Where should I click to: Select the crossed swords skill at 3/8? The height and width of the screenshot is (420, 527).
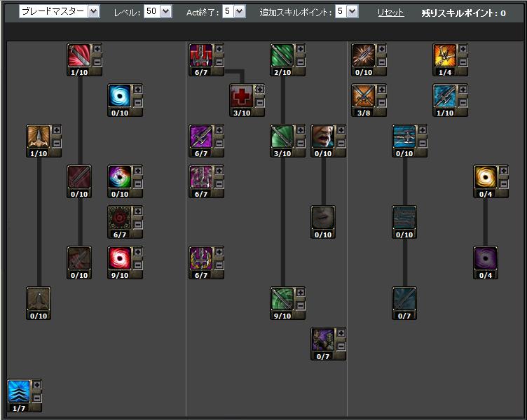click(x=364, y=96)
